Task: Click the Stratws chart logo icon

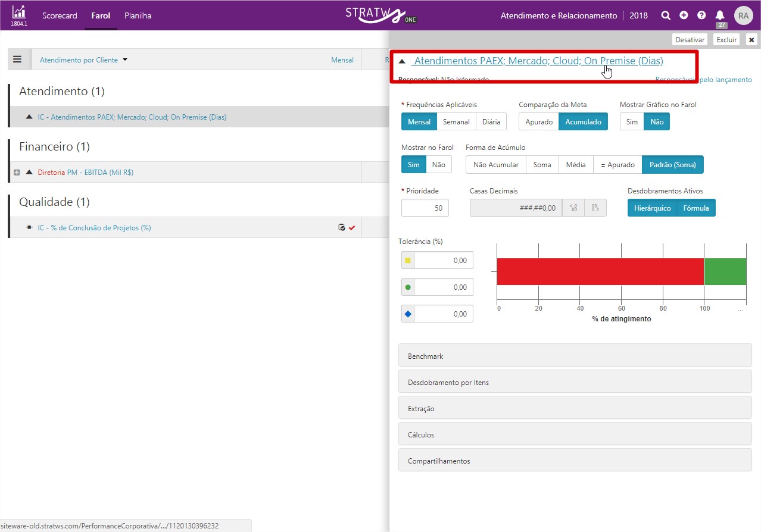Action: coord(18,12)
